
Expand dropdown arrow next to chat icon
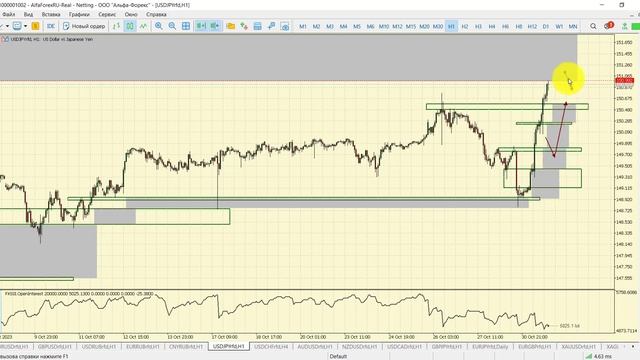[25, 26]
